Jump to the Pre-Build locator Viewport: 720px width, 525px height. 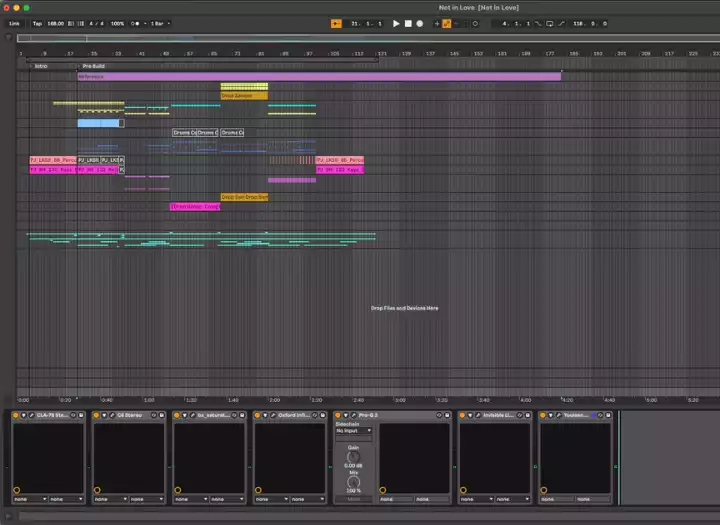[93, 66]
